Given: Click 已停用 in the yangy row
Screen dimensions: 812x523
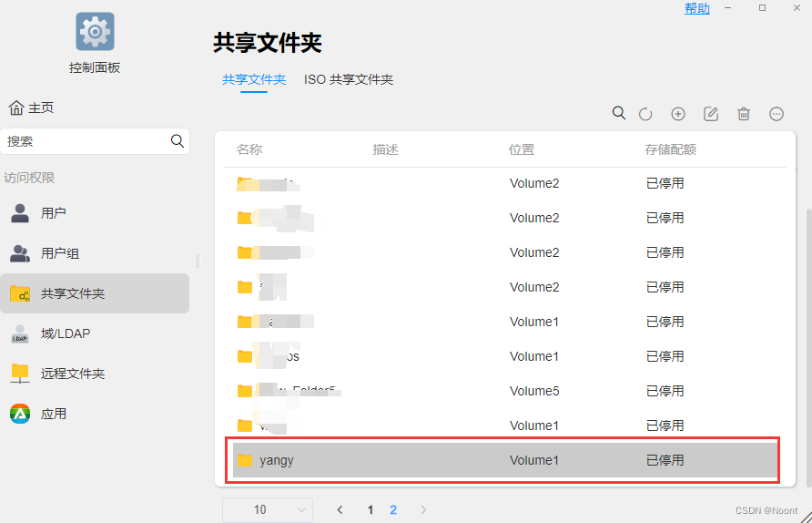Looking at the screenshot, I should (x=665, y=460).
